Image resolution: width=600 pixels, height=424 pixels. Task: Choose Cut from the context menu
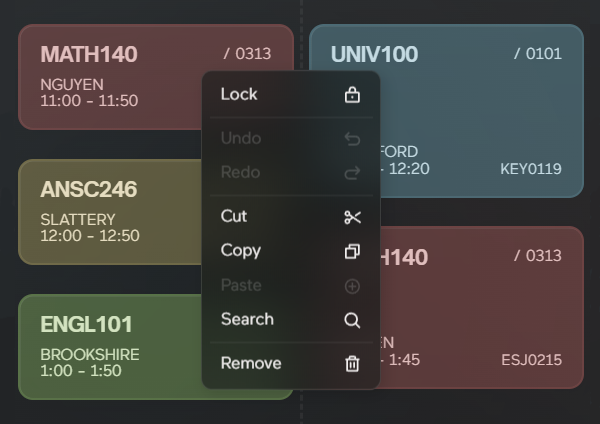coord(234,216)
